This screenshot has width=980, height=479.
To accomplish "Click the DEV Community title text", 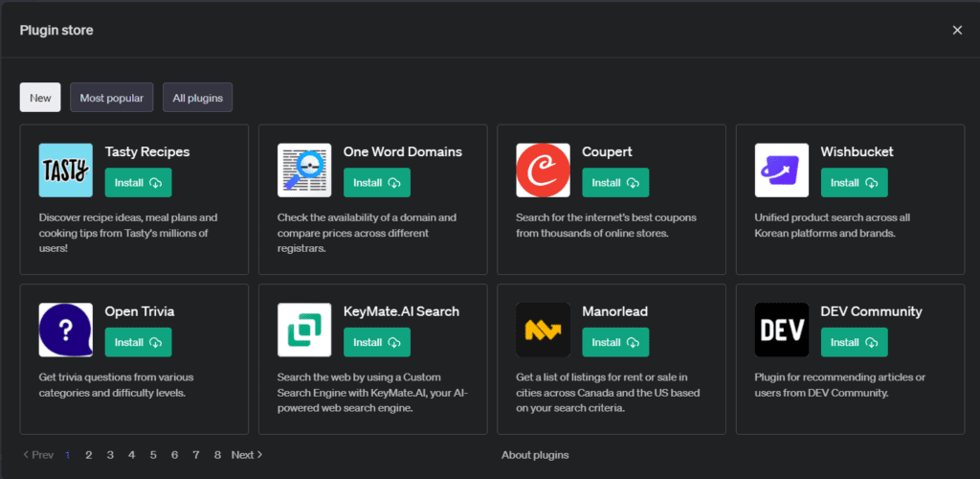I will [x=871, y=311].
